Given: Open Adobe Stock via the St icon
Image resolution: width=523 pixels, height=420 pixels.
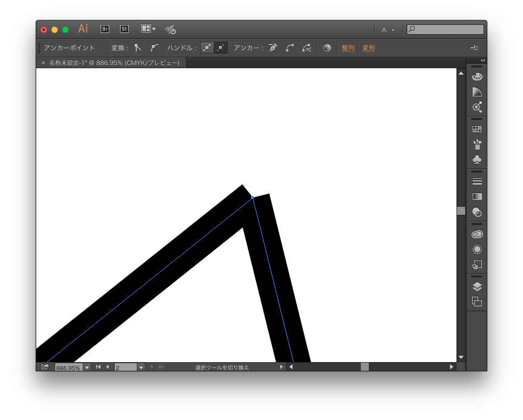Looking at the screenshot, I should [x=124, y=29].
